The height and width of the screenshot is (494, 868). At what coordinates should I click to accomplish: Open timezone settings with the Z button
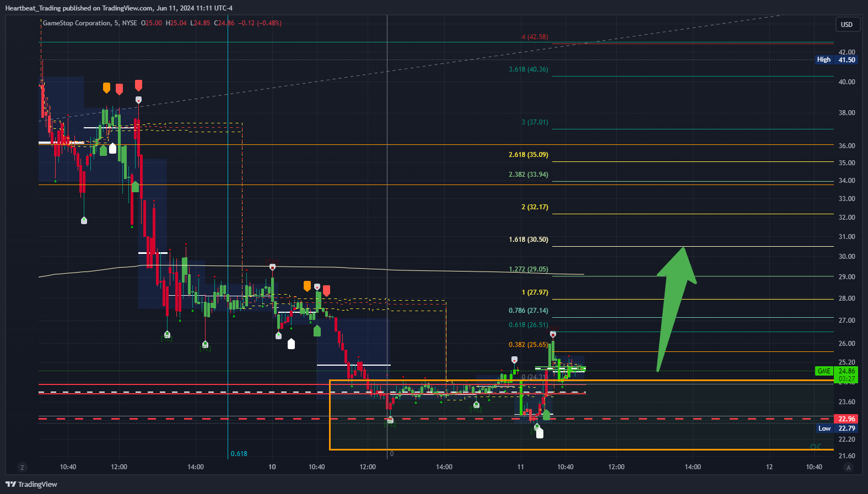(22, 468)
